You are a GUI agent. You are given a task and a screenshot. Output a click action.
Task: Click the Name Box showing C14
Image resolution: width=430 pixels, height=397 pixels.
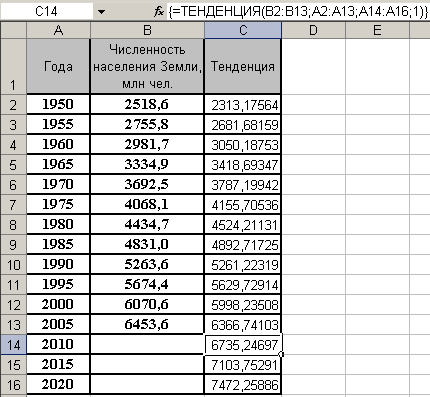[47, 12]
